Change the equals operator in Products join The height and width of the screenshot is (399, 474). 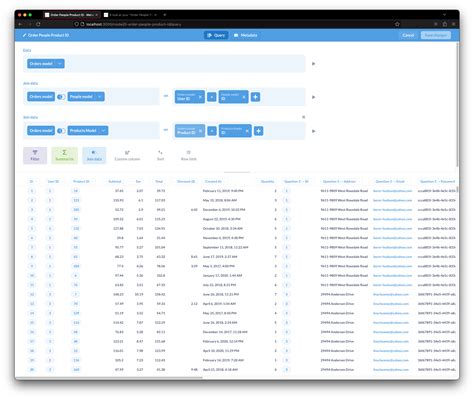(212, 131)
